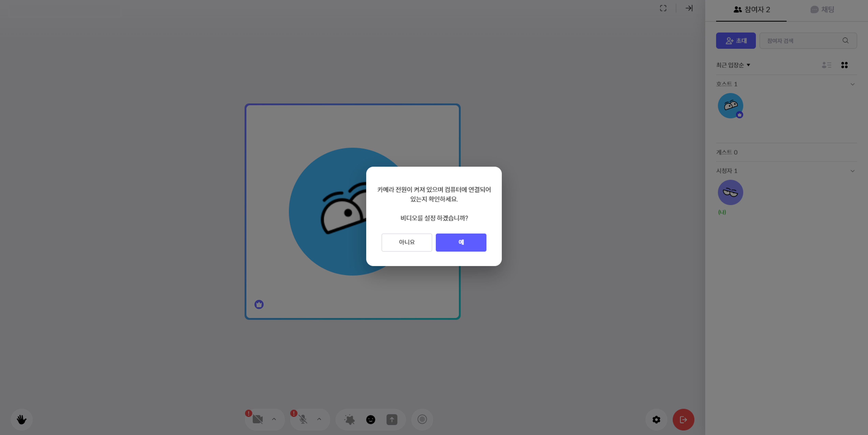Viewport: 868px width, 435px height.
Task: Select the 참여자 2 tab
Action: coord(751,9)
